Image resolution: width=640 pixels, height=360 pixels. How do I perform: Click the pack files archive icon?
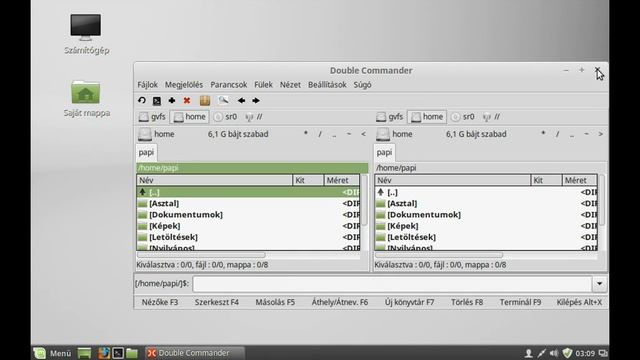(205, 100)
